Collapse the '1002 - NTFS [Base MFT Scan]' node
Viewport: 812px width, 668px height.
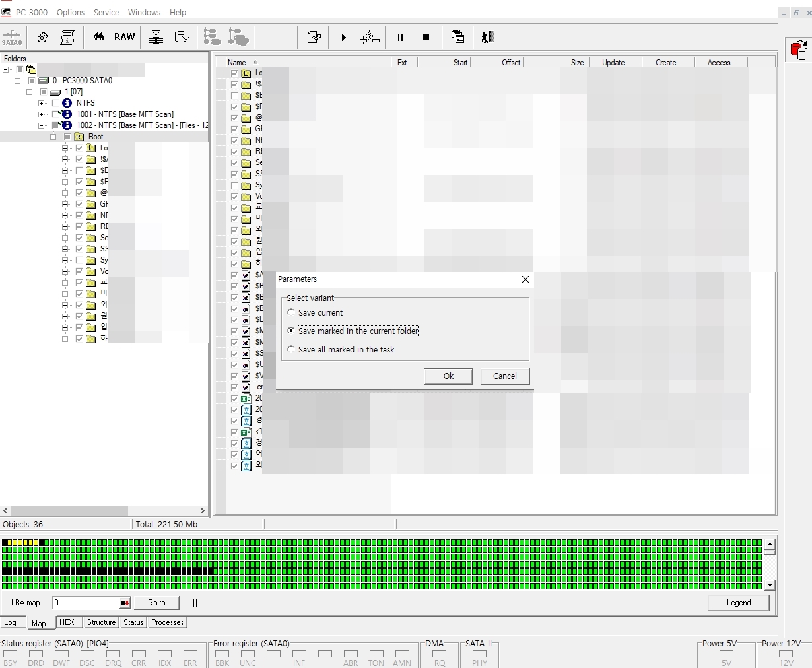pos(42,125)
